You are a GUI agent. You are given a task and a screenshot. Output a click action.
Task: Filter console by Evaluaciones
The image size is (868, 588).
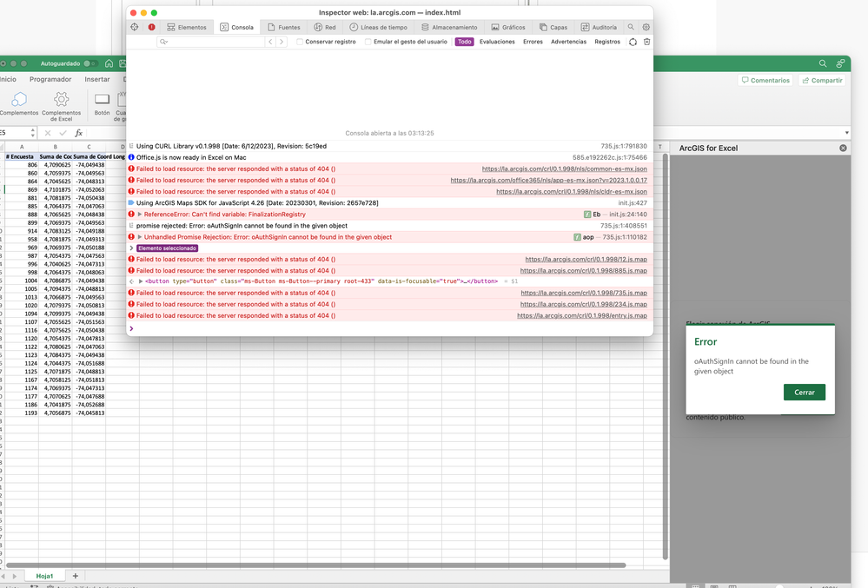click(497, 42)
